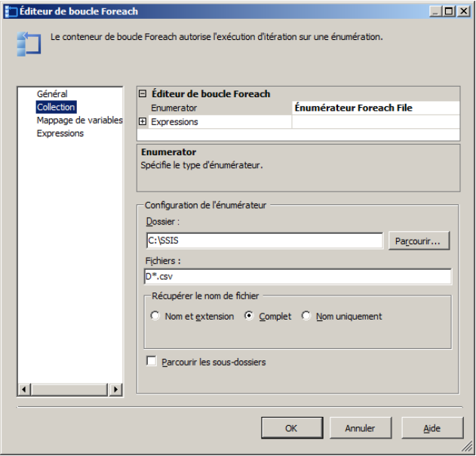Screen dimensions: 476x456
Task: Click the Fichiers pattern field
Action: point(298,277)
